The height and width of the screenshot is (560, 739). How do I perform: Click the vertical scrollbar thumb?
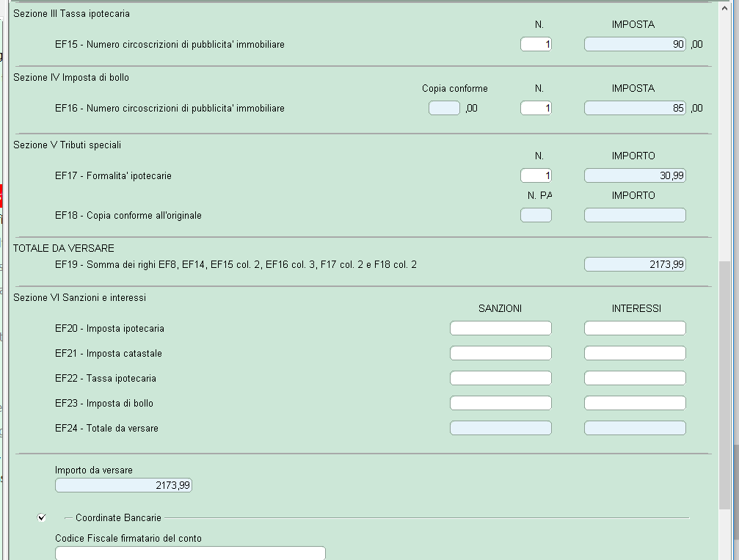pos(724,385)
